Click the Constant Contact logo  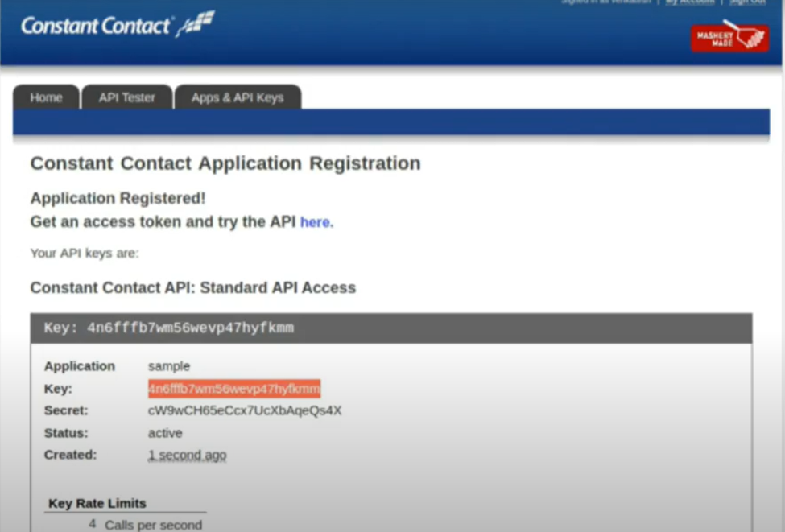click(x=118, y=25)
